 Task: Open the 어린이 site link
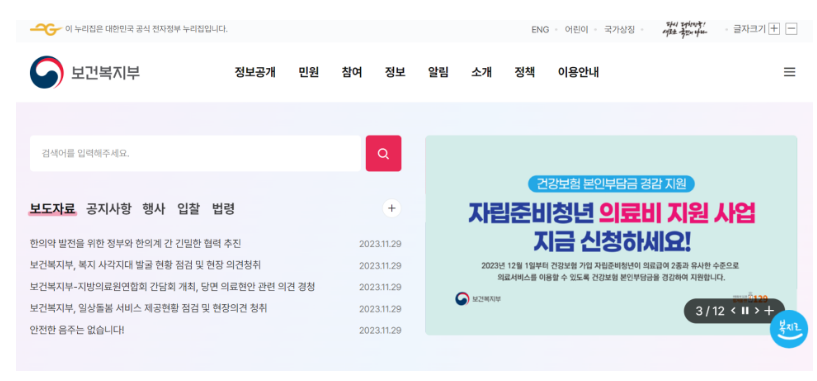point(576,30)
